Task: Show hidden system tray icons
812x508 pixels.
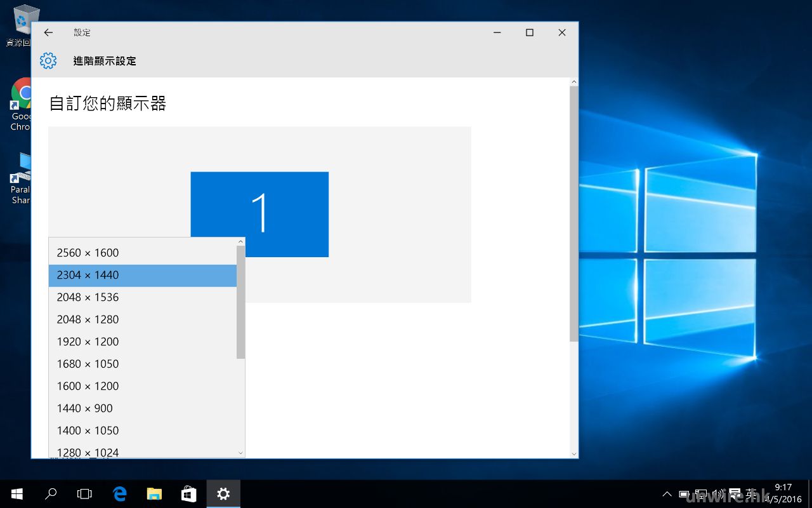Action: point(666,493)
